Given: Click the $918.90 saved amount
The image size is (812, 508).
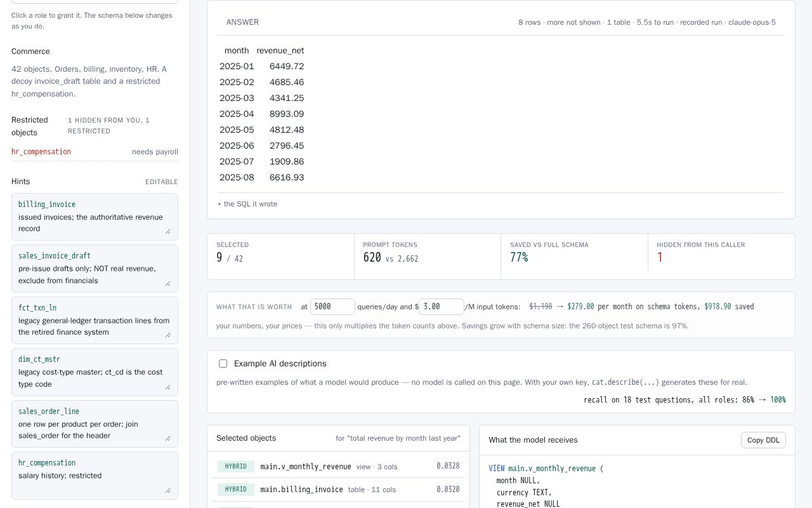Looking at the screenshot, I should (717, 307).
